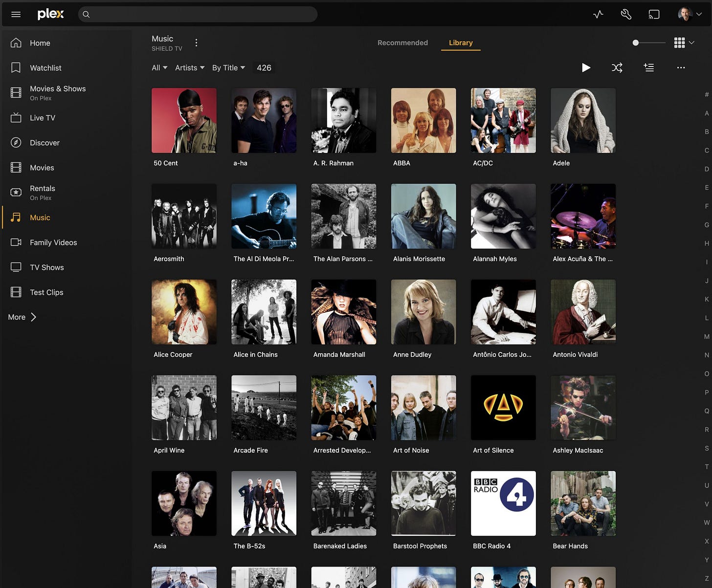Image resolution: width=712 pixels, height=588 pixels.
Task: Expand More libraries in sidebar
Action: click(x=22, y=317)
